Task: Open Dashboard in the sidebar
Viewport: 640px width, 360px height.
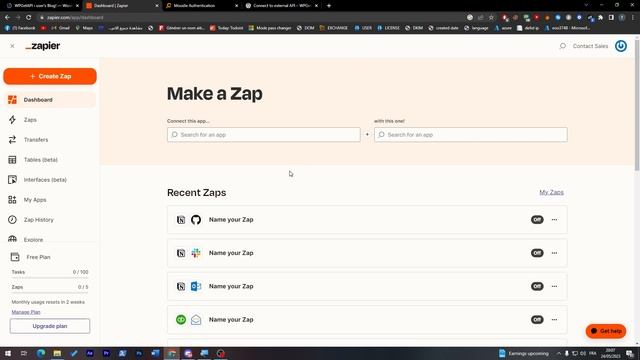Action: point(50,100)
